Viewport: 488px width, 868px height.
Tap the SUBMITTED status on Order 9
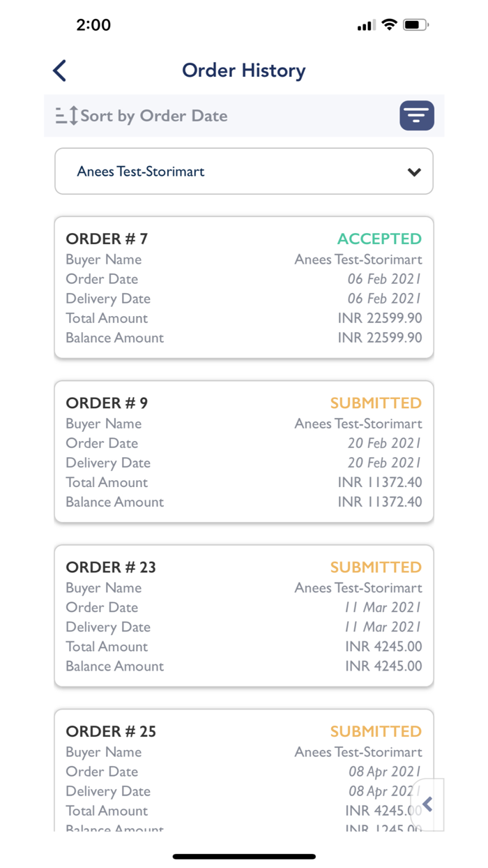(376, 403)
